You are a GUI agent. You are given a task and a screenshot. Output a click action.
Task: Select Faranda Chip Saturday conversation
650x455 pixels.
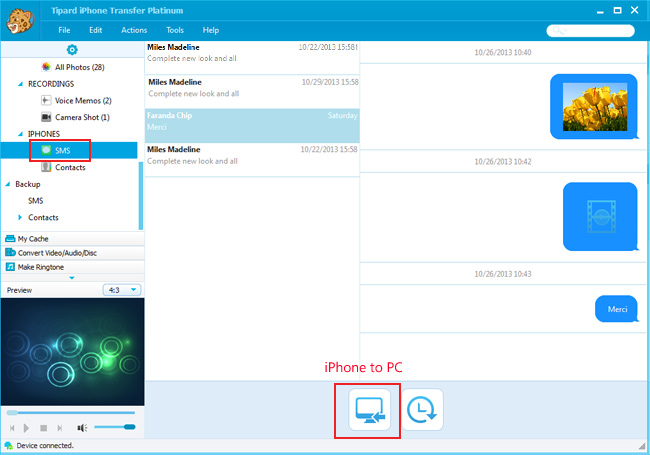point(252,126)
